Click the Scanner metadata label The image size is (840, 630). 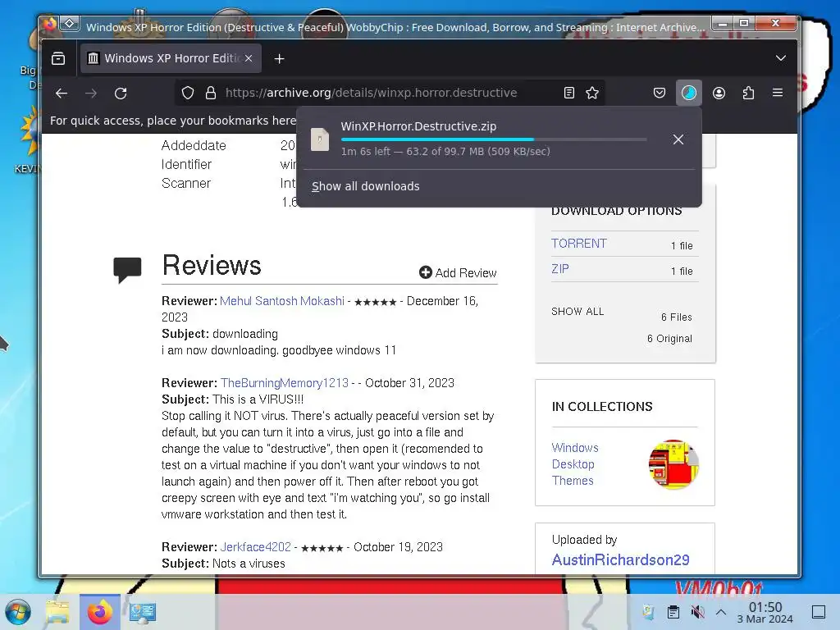coord(186,183)
